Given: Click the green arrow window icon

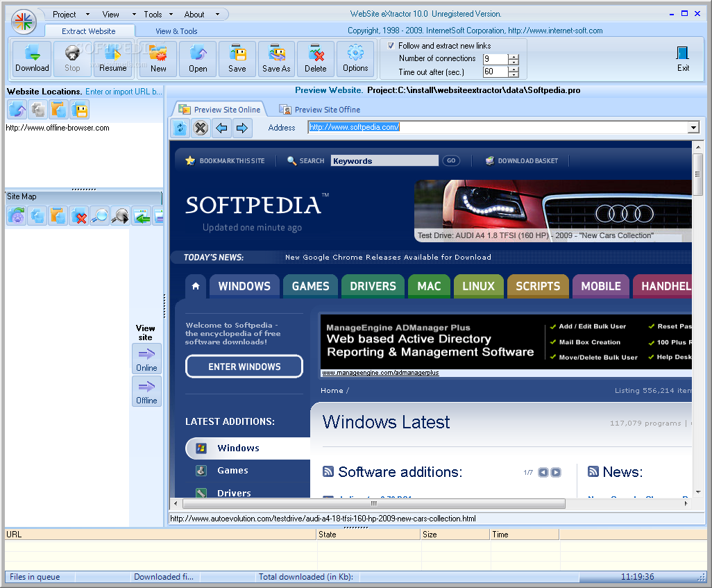Looking at the screenshot, I should tap(141, 216).
